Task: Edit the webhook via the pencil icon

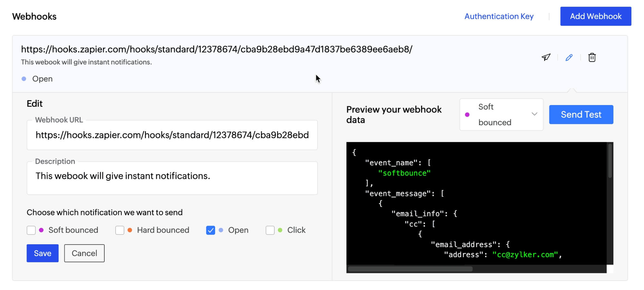Action: pyautogui.click(x=569, y=57)
